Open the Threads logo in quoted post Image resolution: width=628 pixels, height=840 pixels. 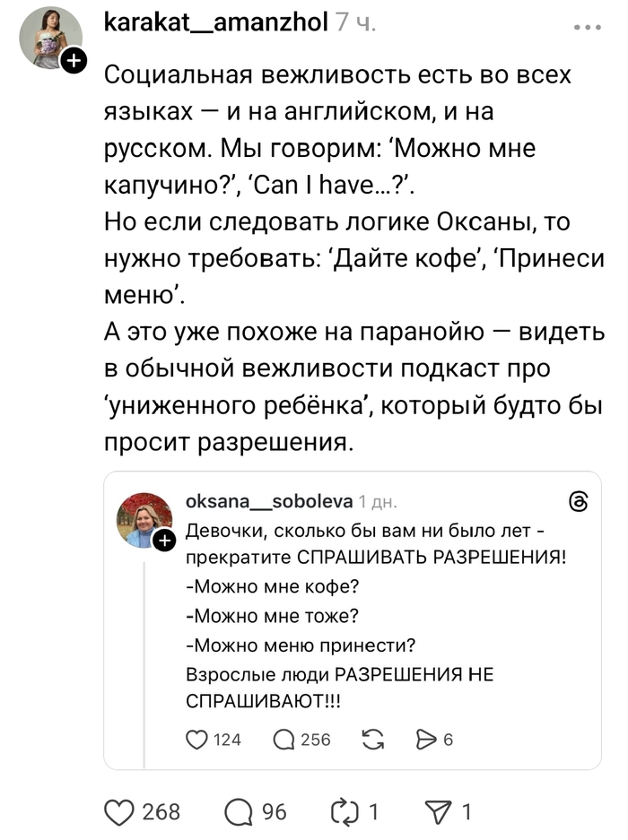pyautogui.click(x=579, y=502)
